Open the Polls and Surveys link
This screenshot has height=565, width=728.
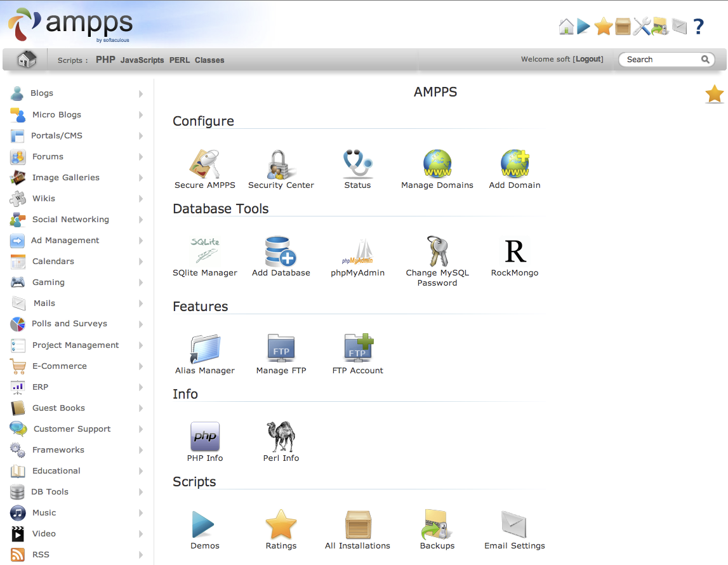(69, 323)
